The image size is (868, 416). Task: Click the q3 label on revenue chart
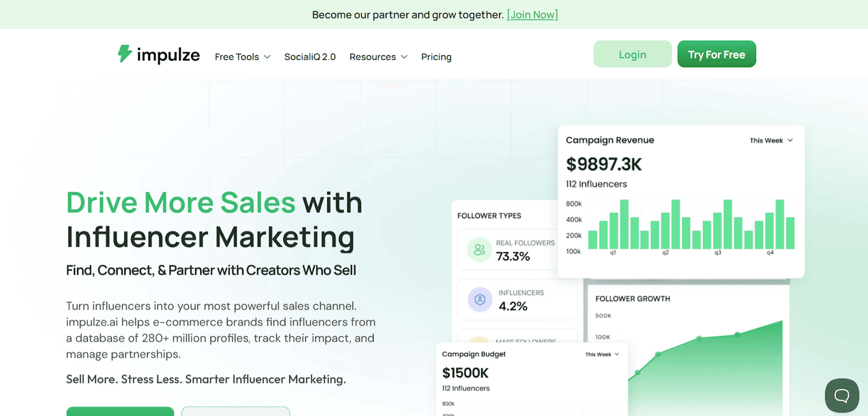[x=718, y=253]
